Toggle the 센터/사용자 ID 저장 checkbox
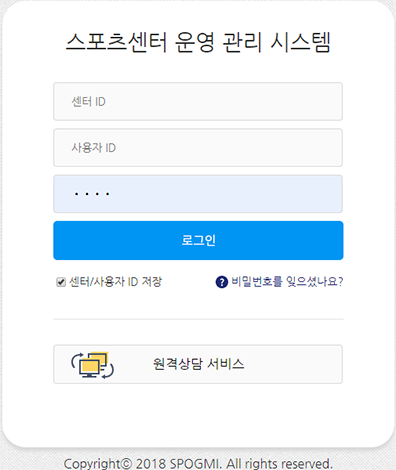This screenshot has height=470, width=396. point(61,282)
